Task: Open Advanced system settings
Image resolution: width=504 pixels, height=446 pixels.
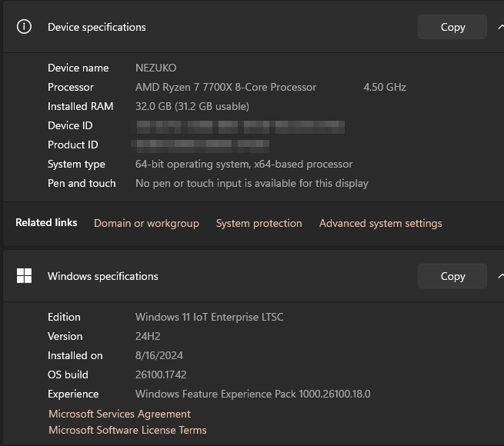Action: point(380,223)
